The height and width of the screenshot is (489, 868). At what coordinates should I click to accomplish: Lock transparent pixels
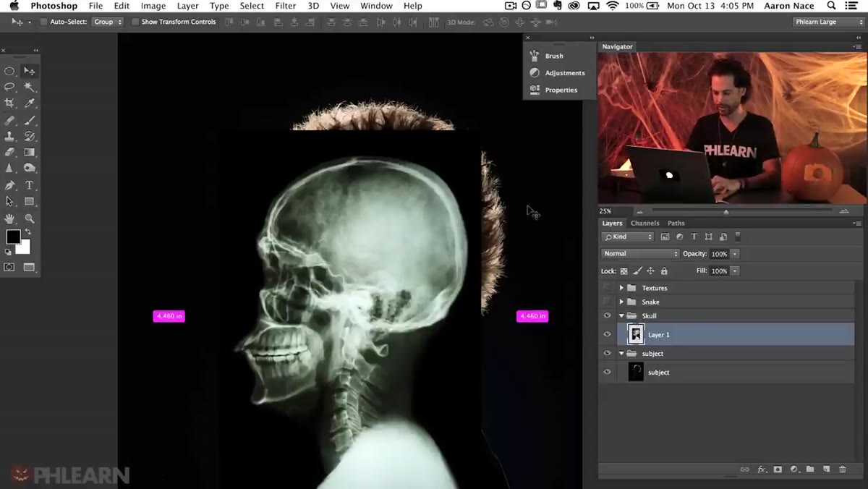[624, 271]
